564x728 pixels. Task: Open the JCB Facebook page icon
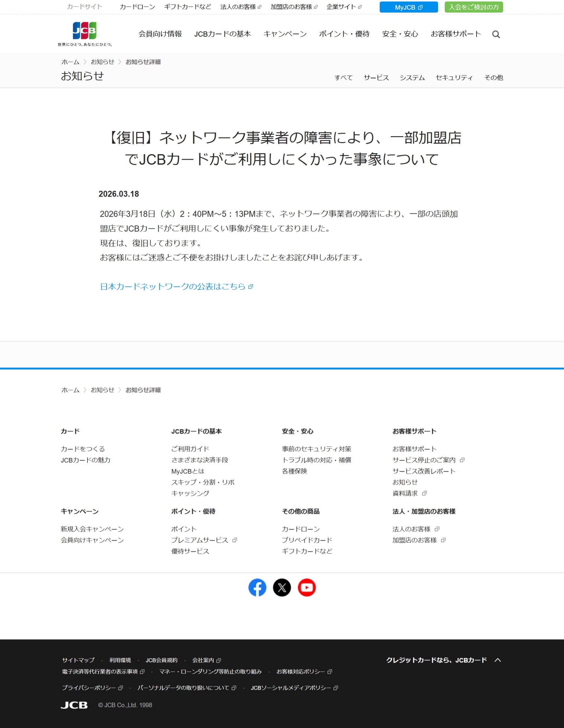(257, 587)
